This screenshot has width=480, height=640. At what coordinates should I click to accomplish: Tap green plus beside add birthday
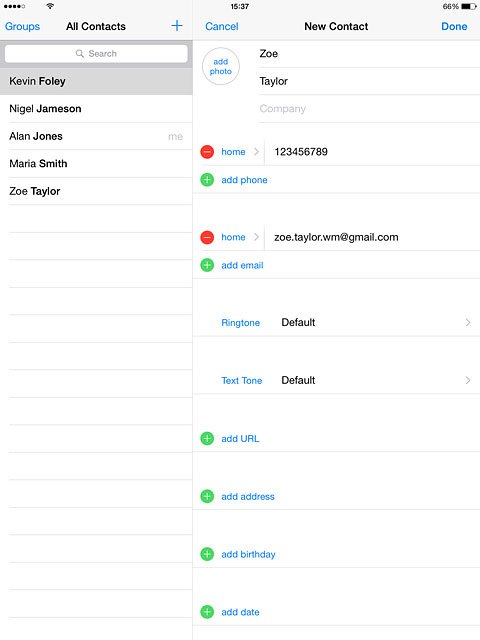coord(207,554)
